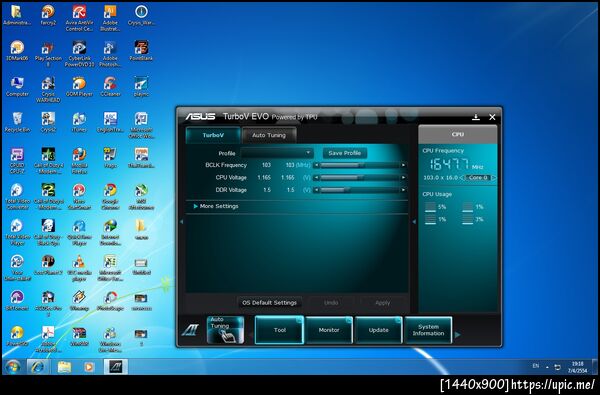Screen dimensions: 600x395
Task: Click the EN language indicator in tray
Action: coord(536,366)
